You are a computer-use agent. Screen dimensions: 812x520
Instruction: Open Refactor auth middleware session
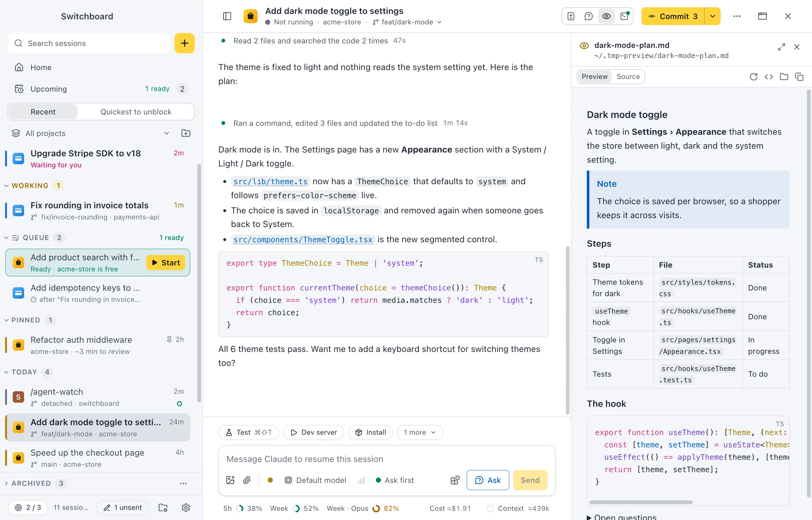click(x=98, y=345)
